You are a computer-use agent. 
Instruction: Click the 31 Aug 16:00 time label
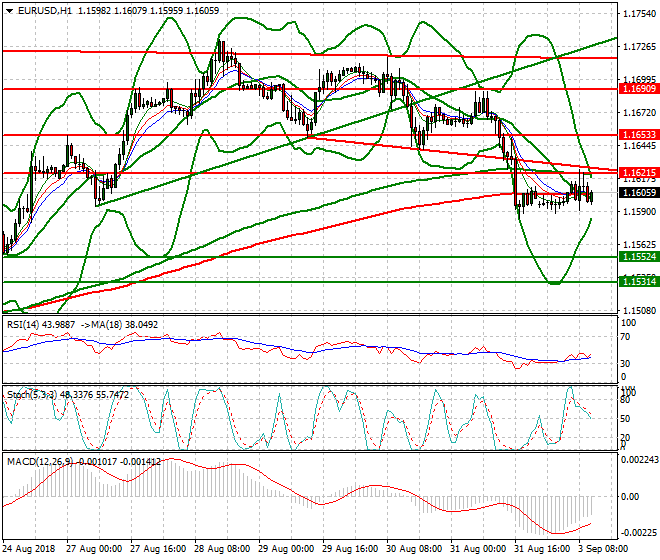coord(542,549)
